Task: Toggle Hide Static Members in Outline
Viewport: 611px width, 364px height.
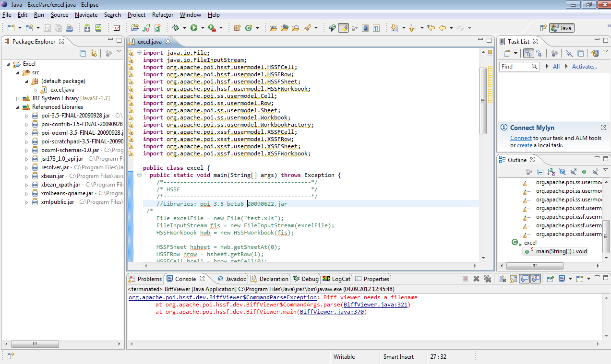Action: point(573,171)
